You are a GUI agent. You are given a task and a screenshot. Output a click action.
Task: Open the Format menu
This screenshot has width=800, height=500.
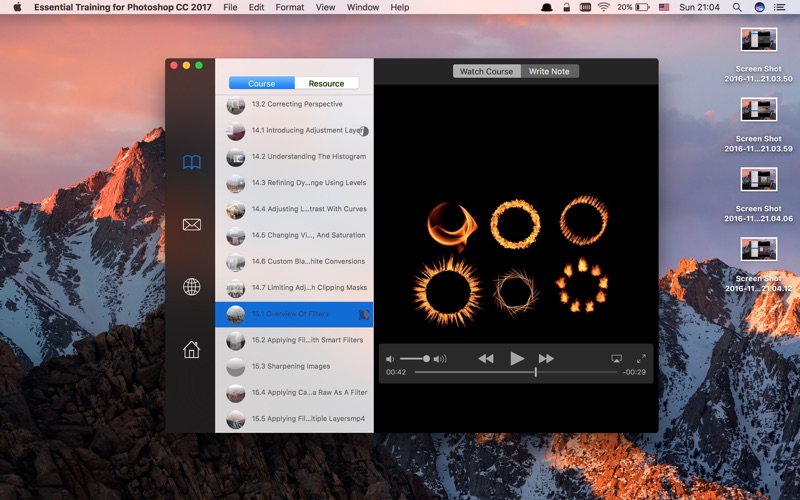coord(289,7)
